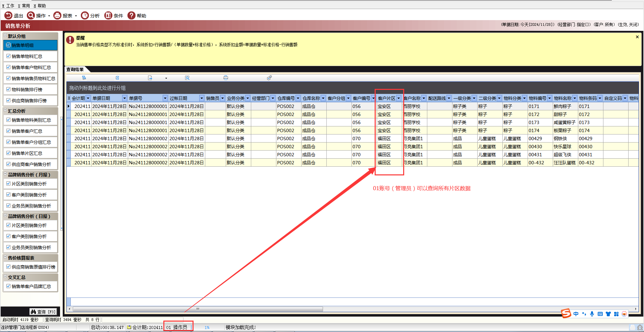Click the Sogou orange S logo
The image size is (644, 332).
tap(566, 313)
